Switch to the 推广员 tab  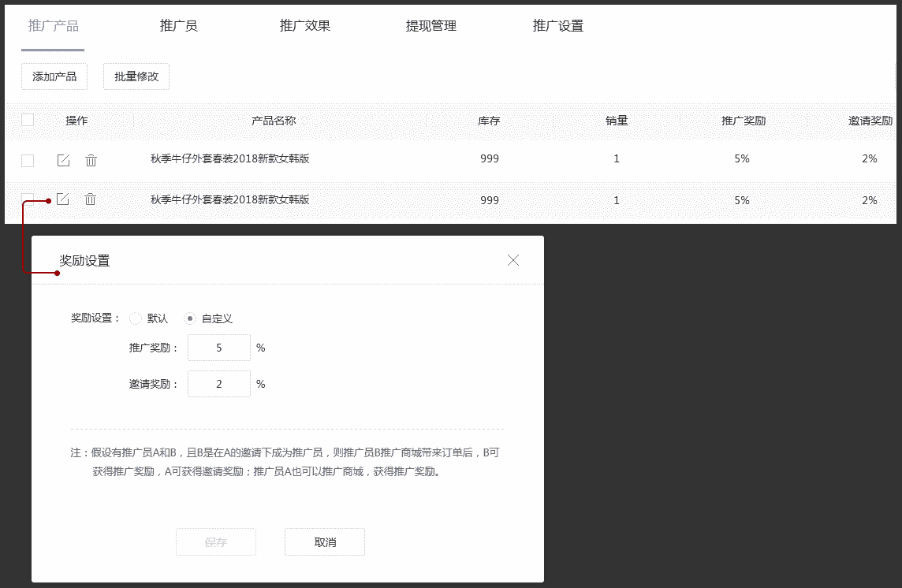point(178,26)
